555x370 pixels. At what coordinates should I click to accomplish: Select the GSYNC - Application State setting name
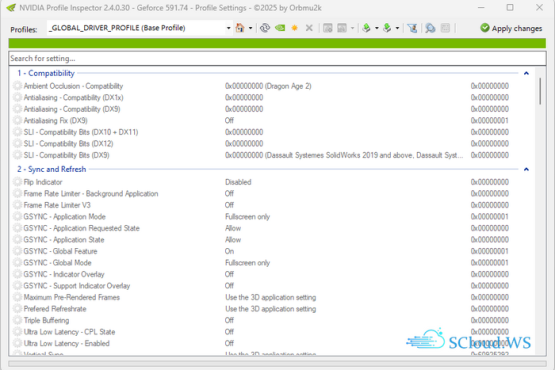tap(64, 240)
